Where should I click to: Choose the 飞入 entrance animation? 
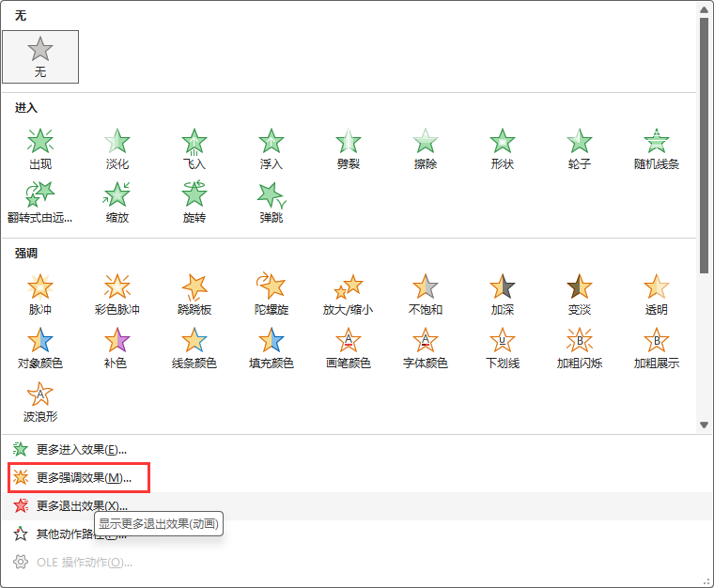(x=194, y=149)
